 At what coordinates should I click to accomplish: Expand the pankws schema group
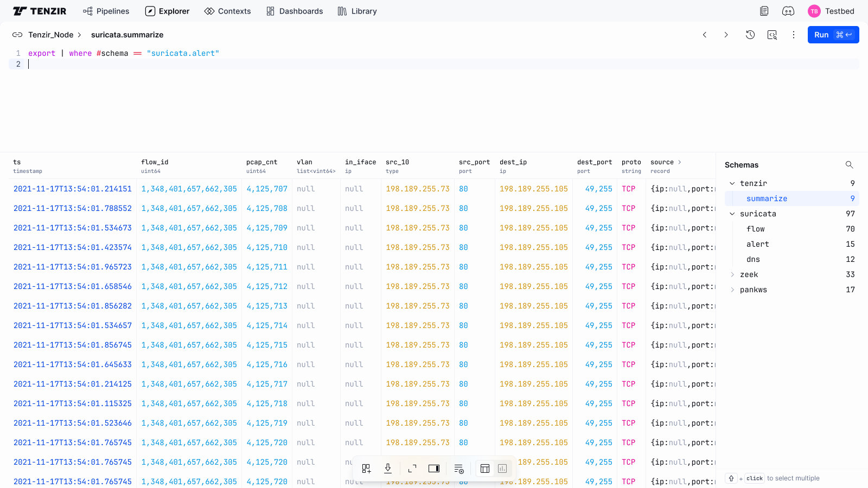tap(732, 290)
